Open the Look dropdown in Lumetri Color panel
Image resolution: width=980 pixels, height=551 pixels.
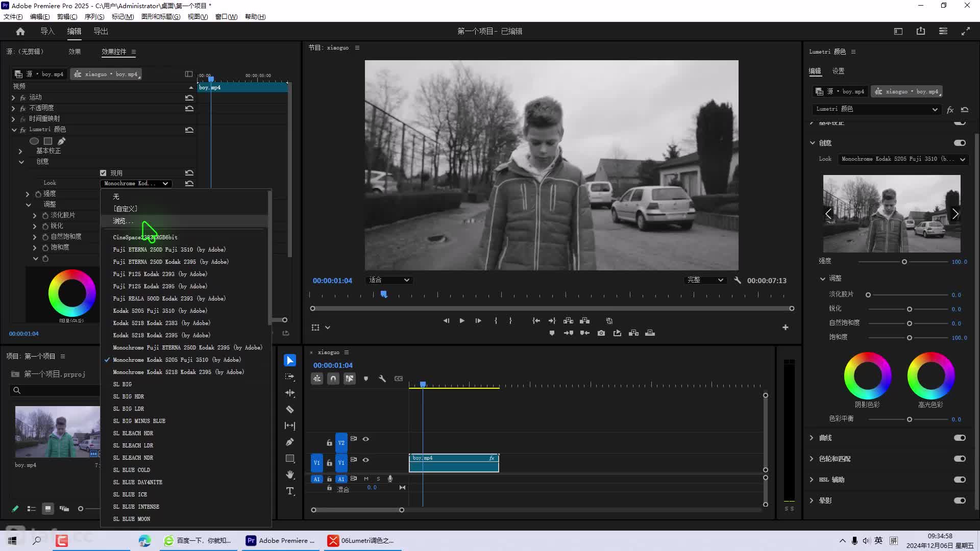coord(902,159)
